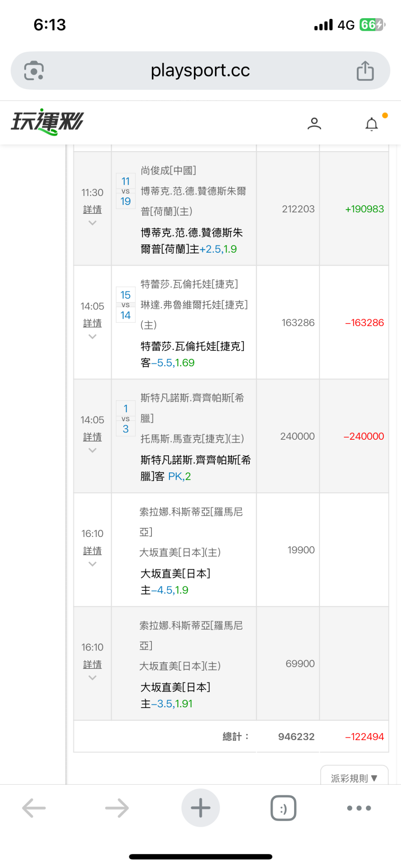This screenshot has width=401, height=868.
Task: Tap the camera scan icon in address bar
Action: point(34,71)
